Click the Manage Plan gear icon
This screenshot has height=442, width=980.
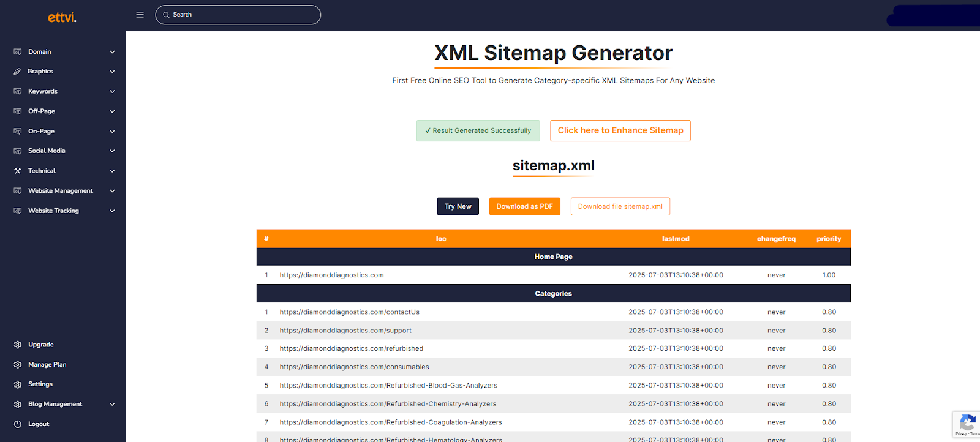(18, 364)
